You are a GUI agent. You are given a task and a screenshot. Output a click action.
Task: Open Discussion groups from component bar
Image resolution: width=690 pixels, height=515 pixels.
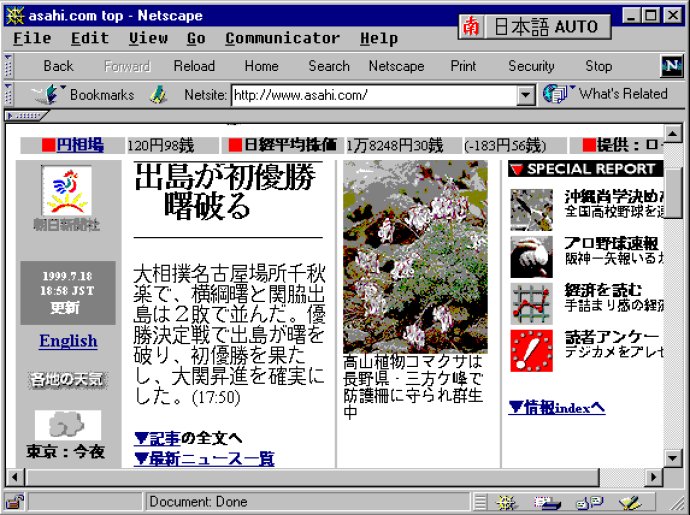(x=590, y=502)
